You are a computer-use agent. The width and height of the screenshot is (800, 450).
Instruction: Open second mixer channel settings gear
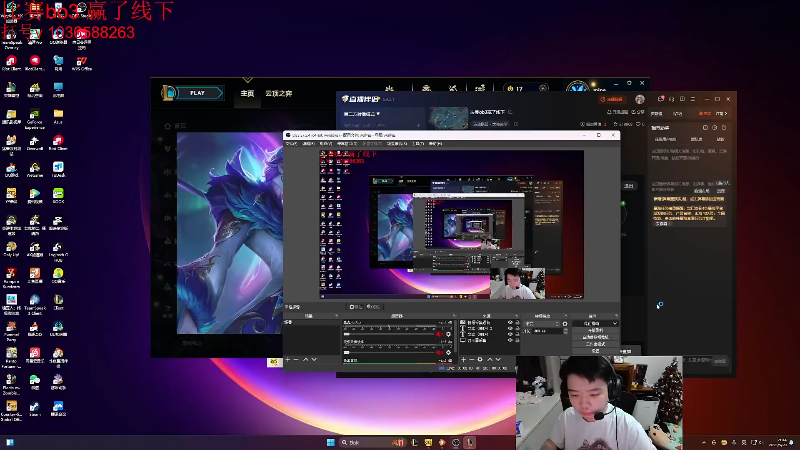coord(448,353)
